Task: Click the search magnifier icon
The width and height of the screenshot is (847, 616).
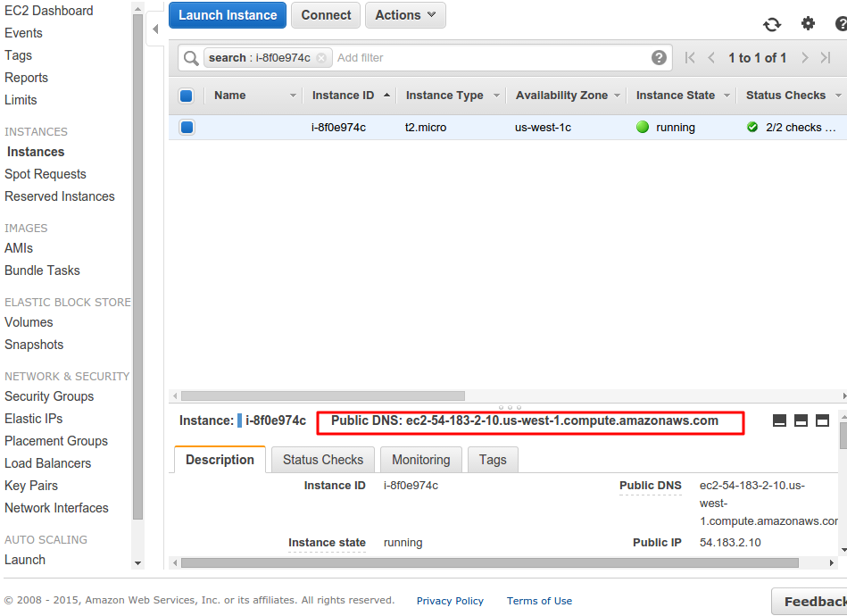Action: click(x=191, y=58)
